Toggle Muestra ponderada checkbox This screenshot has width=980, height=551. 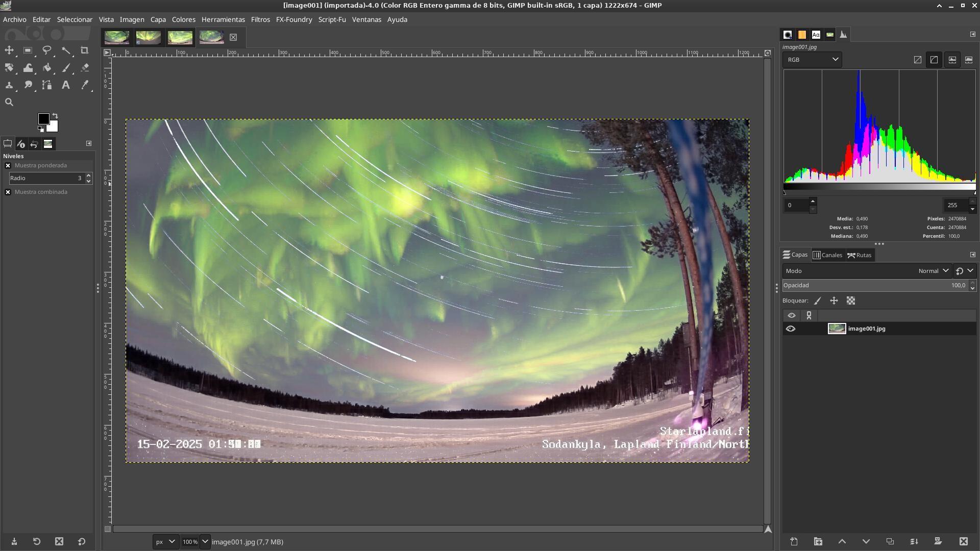(8, 165)
